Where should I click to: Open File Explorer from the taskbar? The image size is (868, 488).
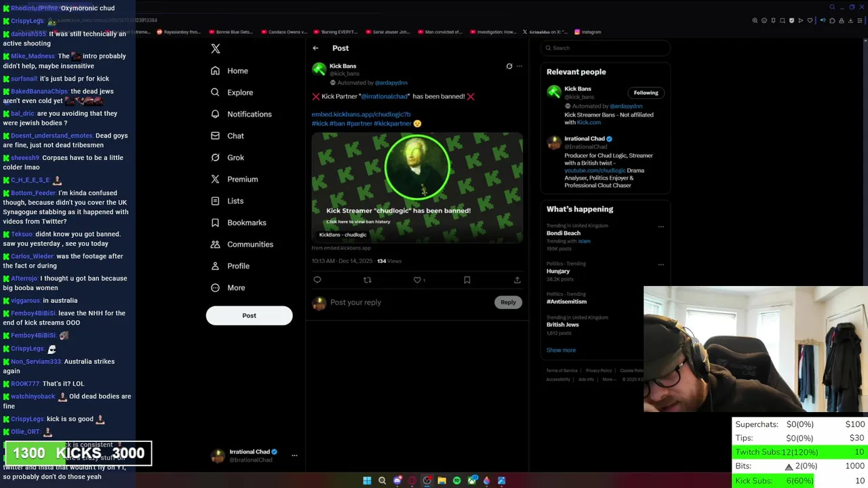point(441,481)
